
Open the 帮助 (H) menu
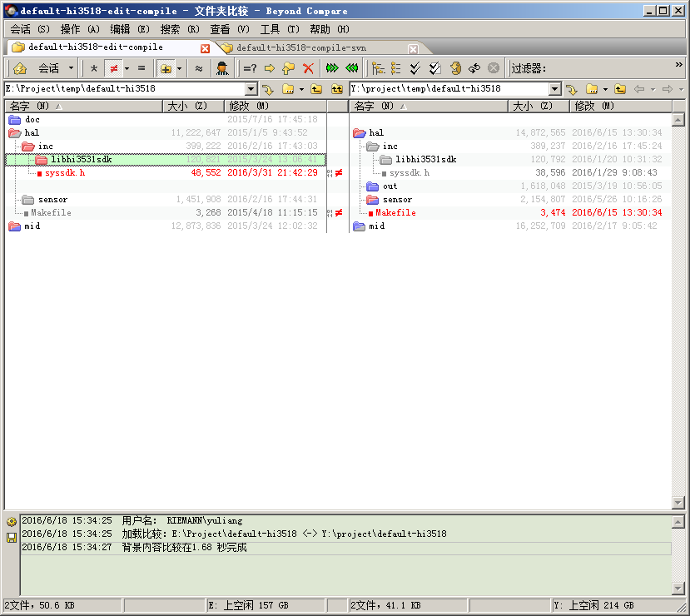pyautogui.click(x=330, y=29)
